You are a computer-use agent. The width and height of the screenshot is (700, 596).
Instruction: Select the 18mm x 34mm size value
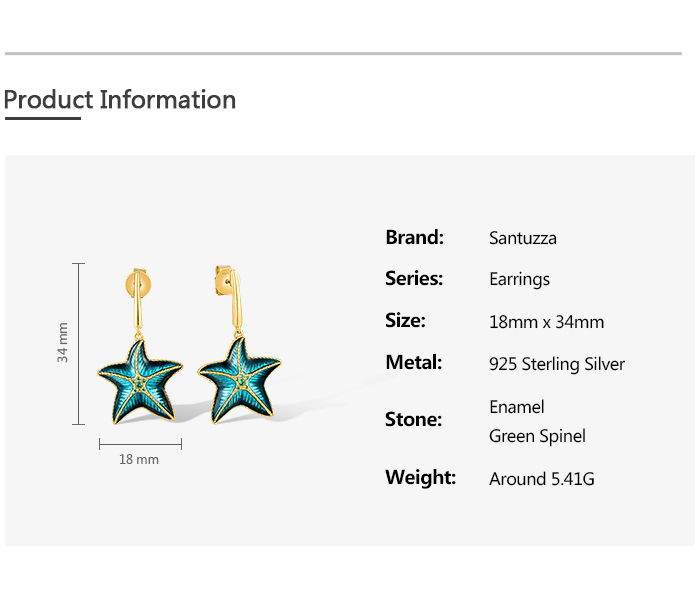546,322
